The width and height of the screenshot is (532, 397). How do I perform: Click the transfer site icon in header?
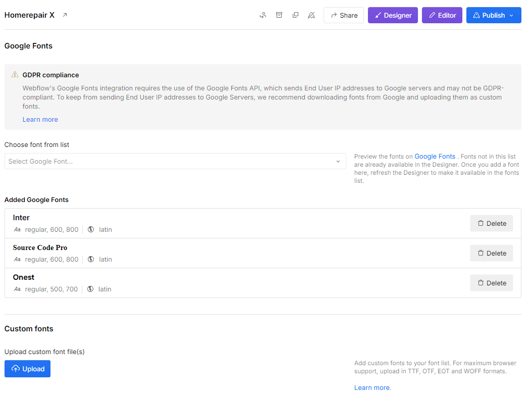263,15
